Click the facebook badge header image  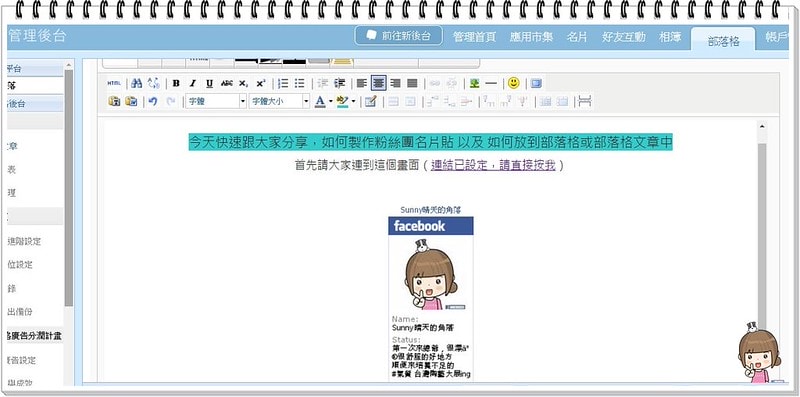tap(431, 226)
